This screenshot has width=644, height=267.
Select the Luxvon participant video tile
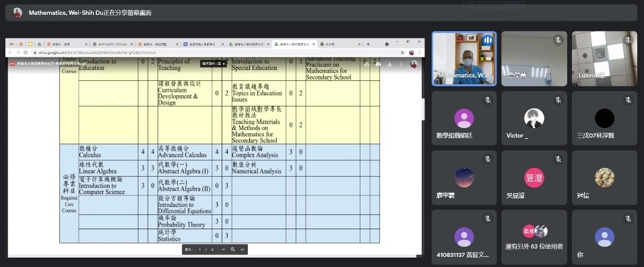(x=604, y=59)
